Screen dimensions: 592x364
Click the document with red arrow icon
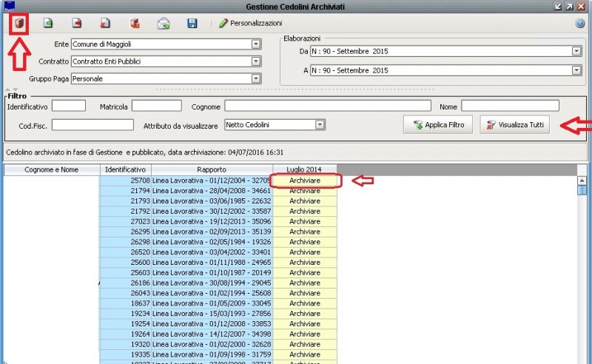[x=77, y=24]
